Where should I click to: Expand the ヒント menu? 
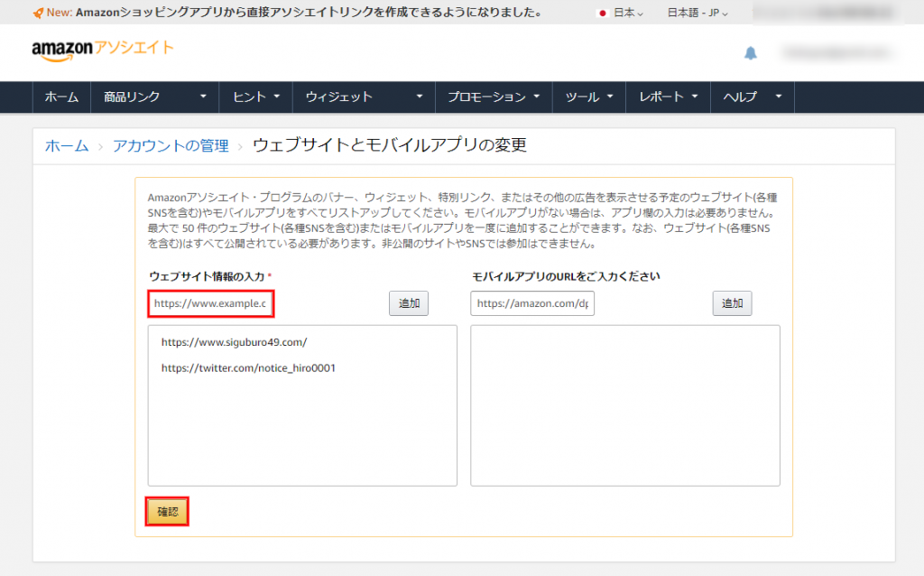tap(255, 97)
